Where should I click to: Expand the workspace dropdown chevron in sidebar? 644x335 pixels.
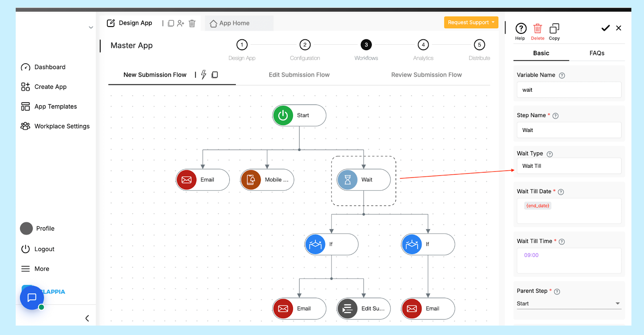click(x=91, y=27)
